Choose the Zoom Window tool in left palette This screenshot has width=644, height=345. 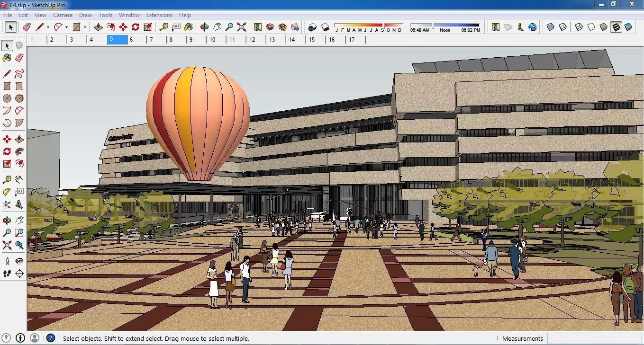coord(19,233)
